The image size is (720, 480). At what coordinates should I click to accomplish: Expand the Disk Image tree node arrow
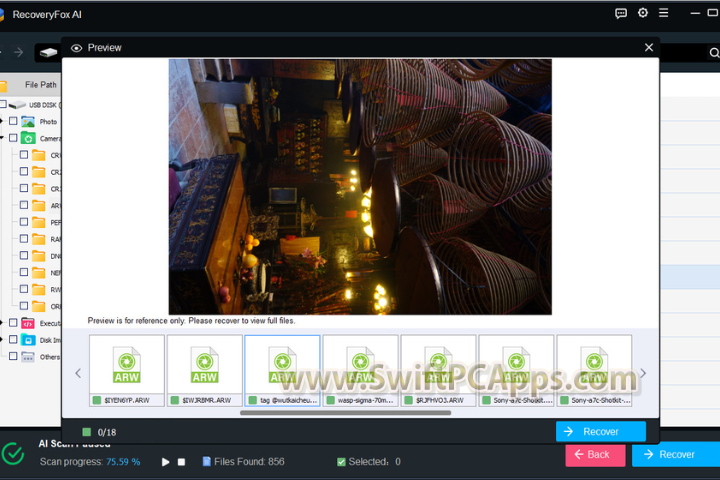pyautogui.click(x=1, y=340)
